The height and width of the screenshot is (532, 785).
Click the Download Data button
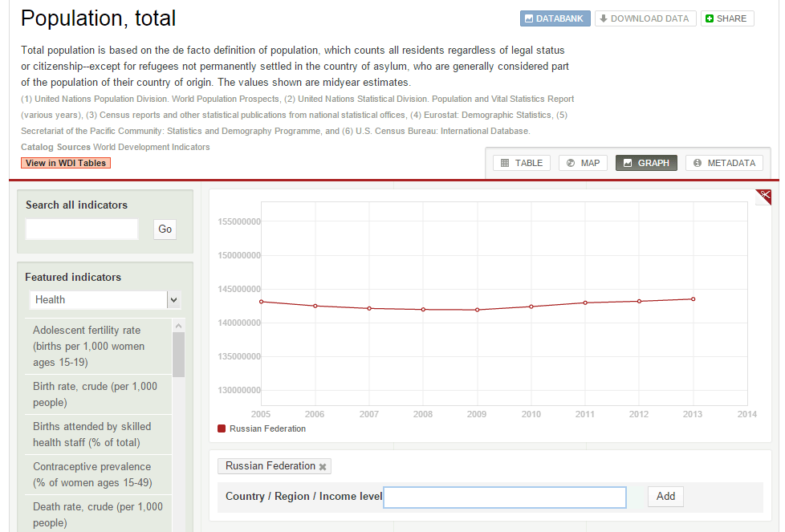[645, 18]
